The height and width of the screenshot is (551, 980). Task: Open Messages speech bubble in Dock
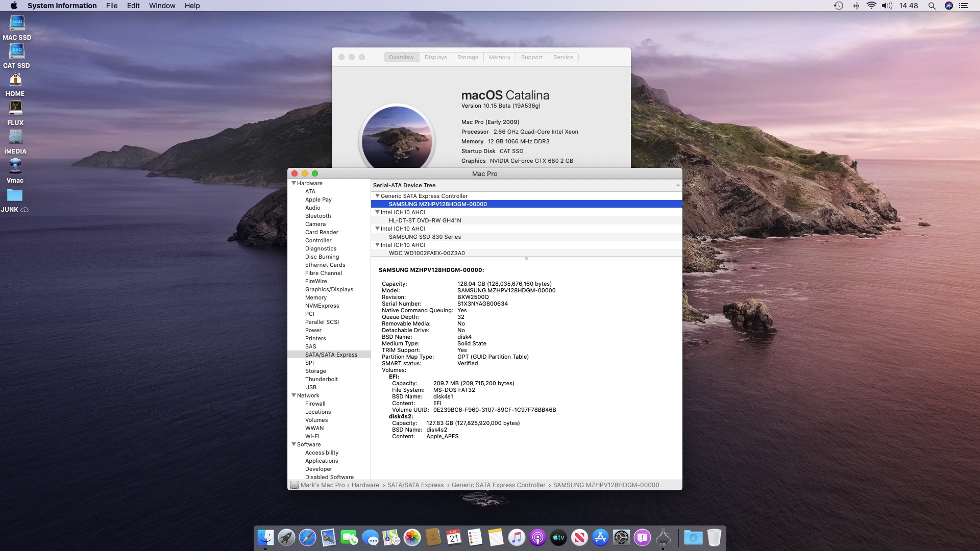[370, 538]
